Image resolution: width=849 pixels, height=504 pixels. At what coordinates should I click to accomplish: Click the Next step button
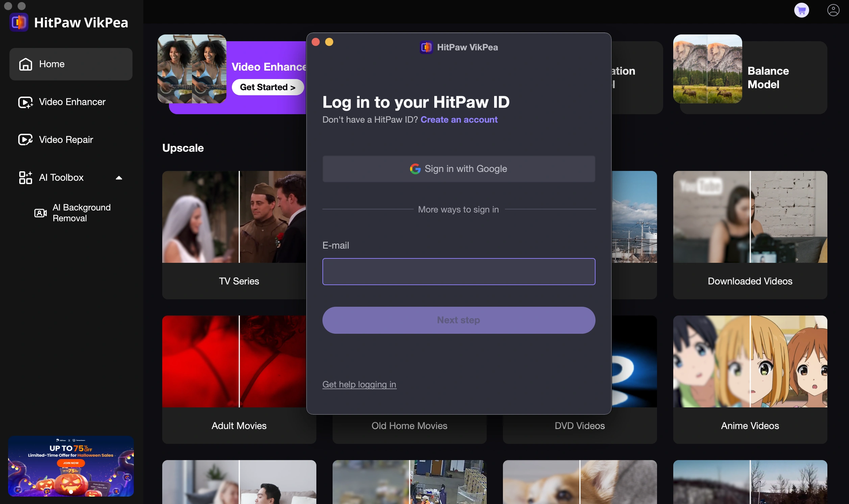pos(459,320)
